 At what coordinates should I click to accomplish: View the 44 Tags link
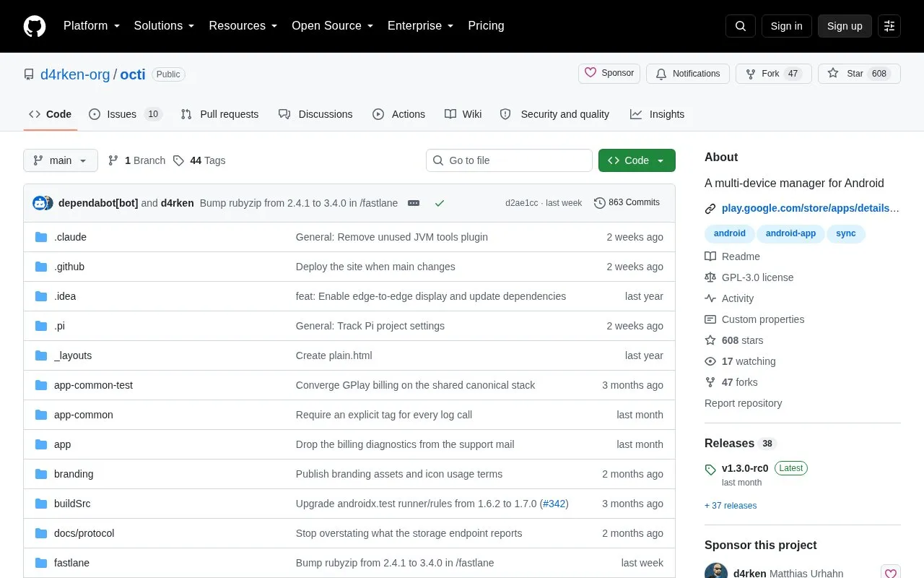pyautogui.click(x=199, y=160)
